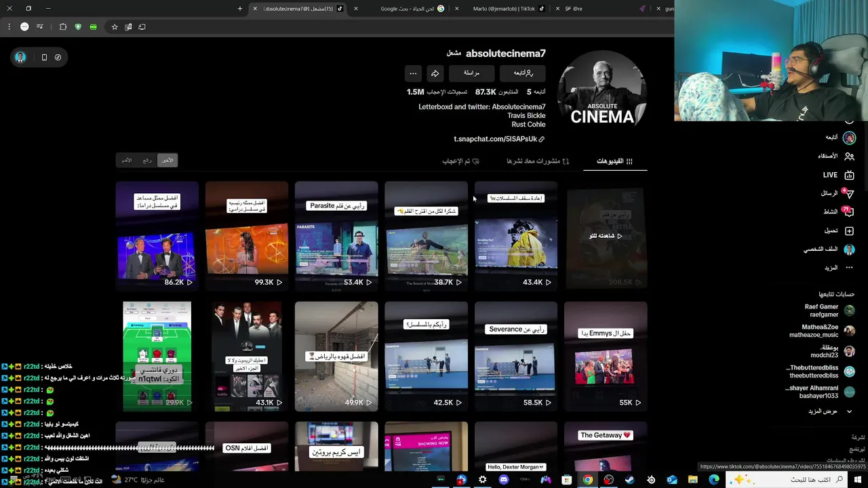Viewport: 868px width, 488px height.
Task: Open the Friends icon in TikTok sidebar
Action: [849, 156]
